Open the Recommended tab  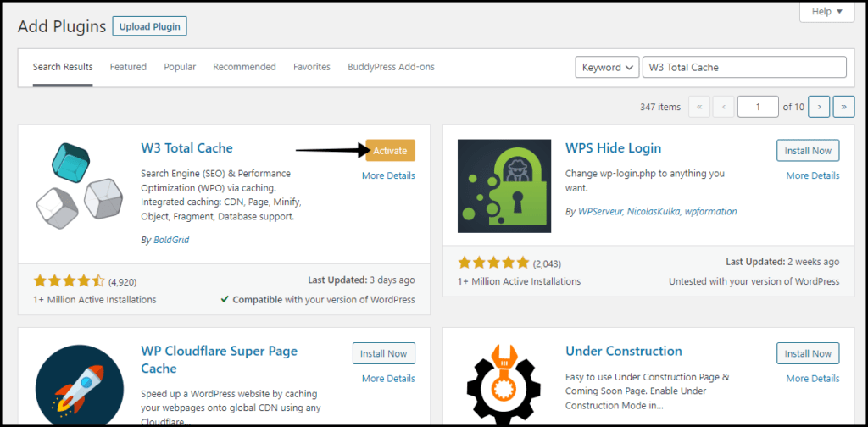tap(245, 67)
